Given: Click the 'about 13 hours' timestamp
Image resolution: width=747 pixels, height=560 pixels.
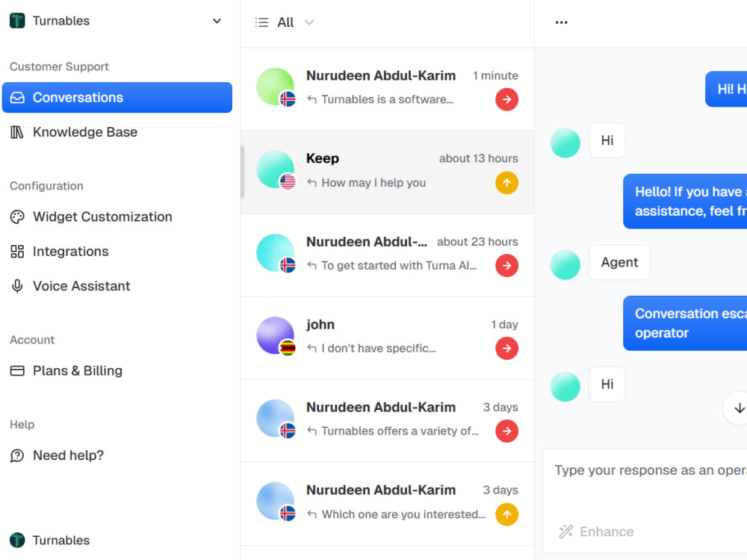Looking at the screenshot, I should click(478, 158).
